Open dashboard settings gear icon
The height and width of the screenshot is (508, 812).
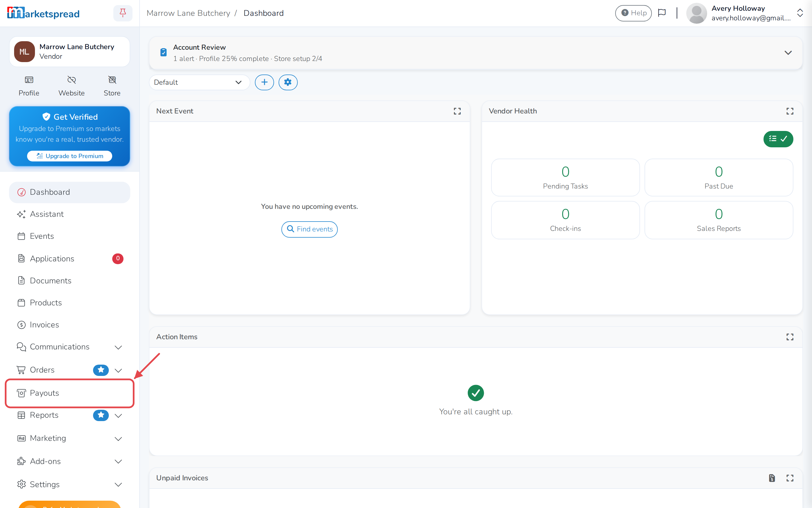(x=288, y=82)
